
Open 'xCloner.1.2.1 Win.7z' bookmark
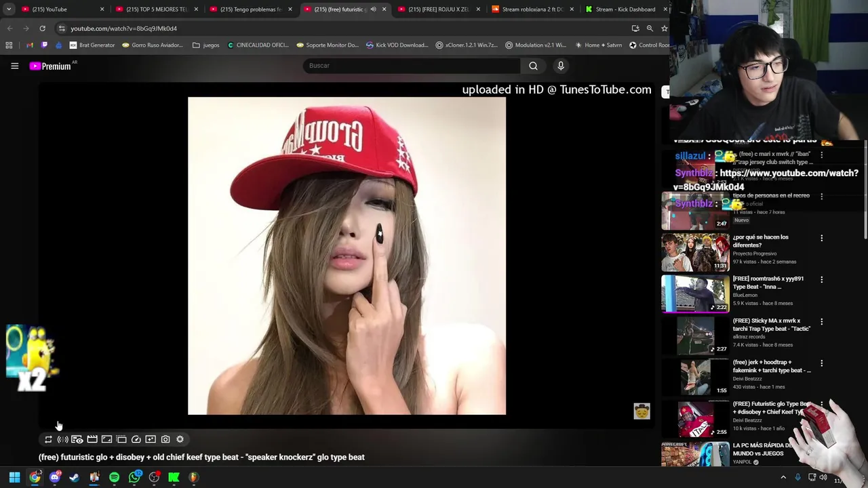tap(467, 45)
